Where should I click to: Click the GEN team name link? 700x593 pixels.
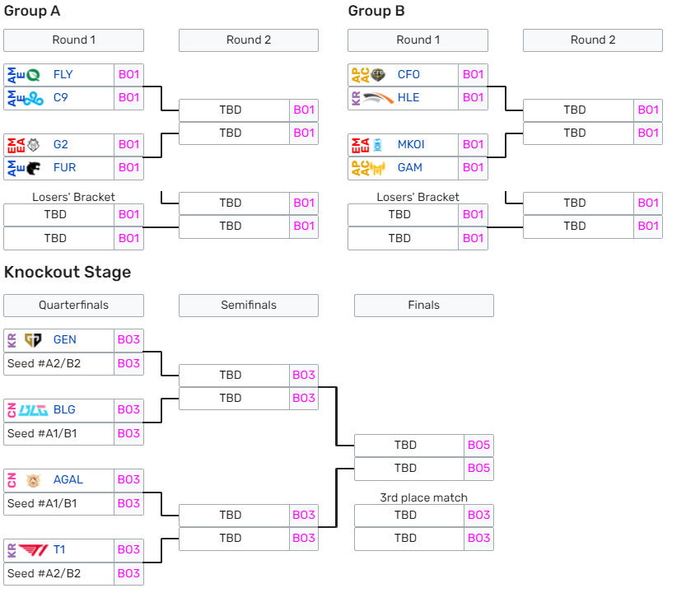point(65,340)
